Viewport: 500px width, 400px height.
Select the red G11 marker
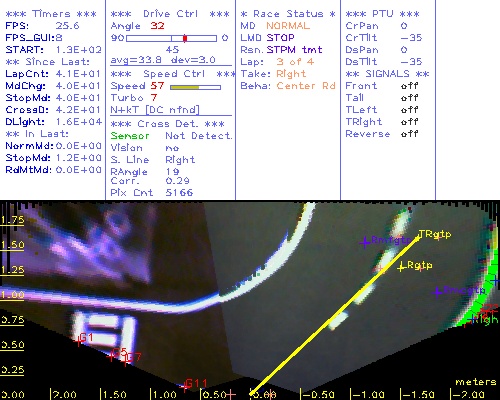(x=184, y=387)
